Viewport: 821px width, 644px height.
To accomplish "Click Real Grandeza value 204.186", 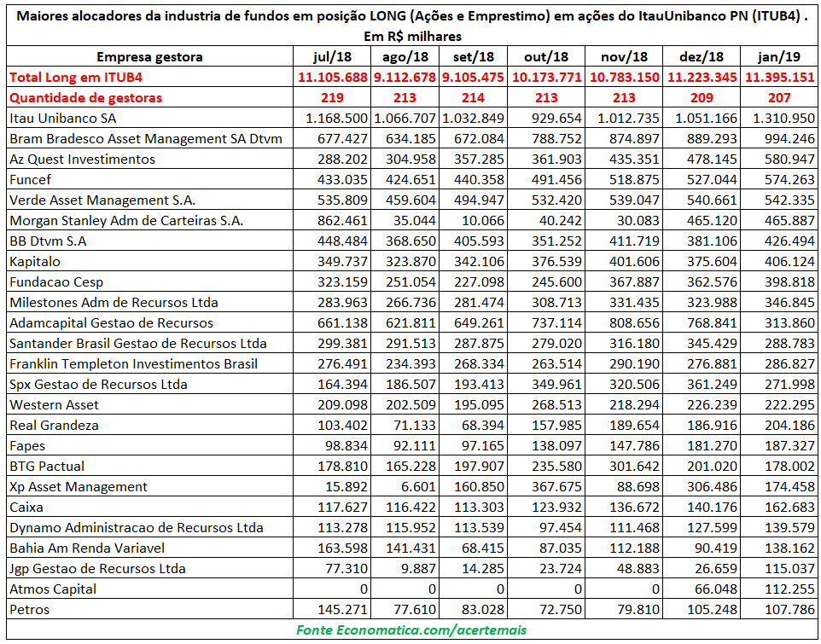I will tap(789, 426).
